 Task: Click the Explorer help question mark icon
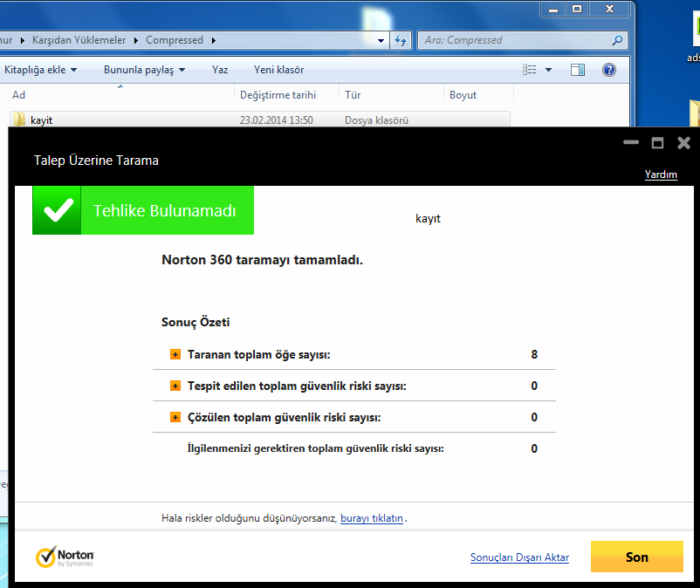click(609, 70)
